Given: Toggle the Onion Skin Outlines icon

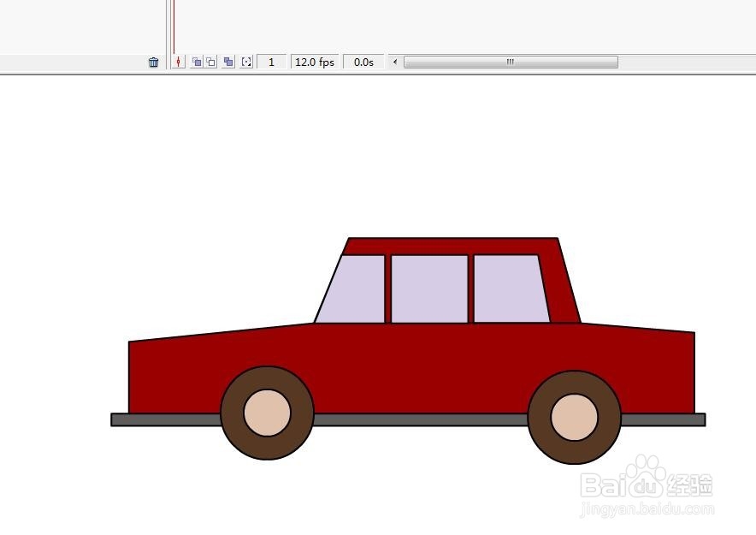Looking at the screenshot, I should [211, 62].
